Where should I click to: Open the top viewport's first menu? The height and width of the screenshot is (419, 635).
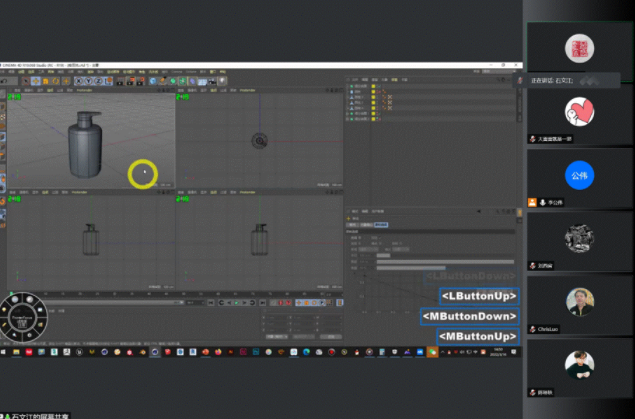click(182, 91)
